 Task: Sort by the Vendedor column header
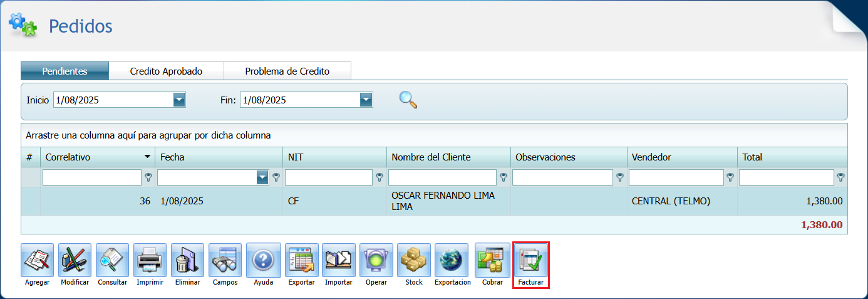pyautogui.click(x=682, y=157)
